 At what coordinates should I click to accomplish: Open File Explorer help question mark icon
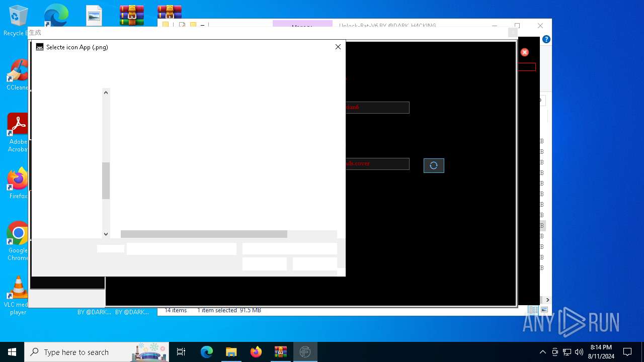546,39
